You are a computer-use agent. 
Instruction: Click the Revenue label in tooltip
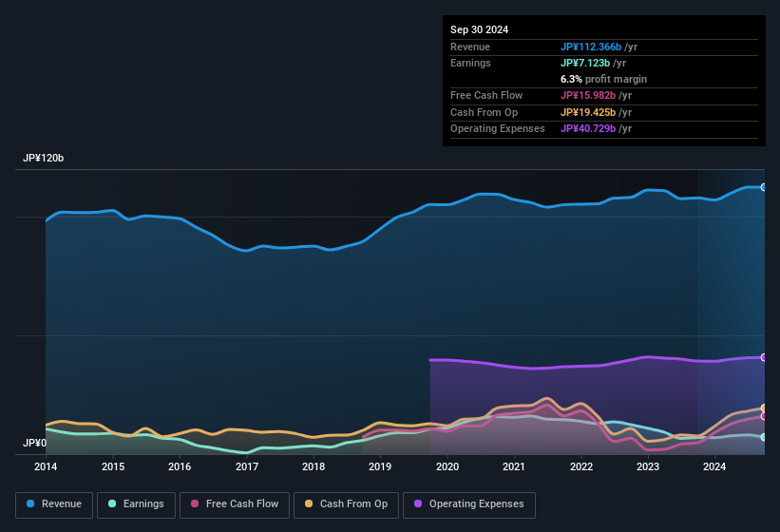(x=470, y=47)
